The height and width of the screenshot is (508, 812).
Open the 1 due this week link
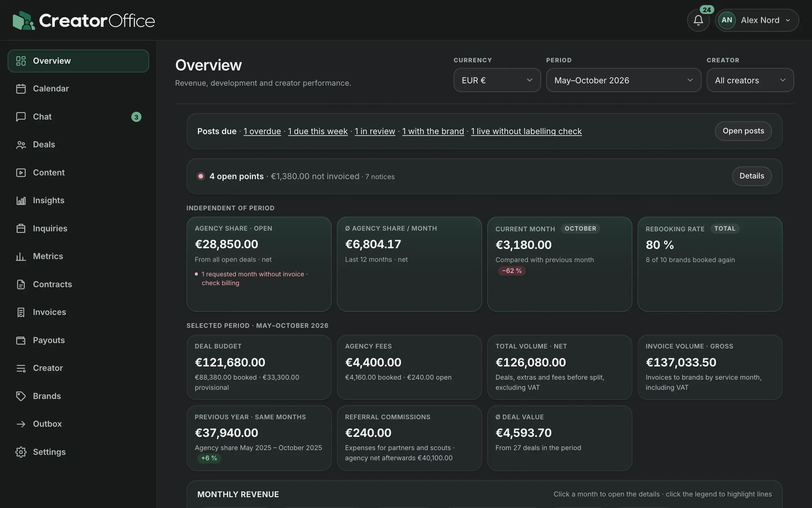(318, 131)
